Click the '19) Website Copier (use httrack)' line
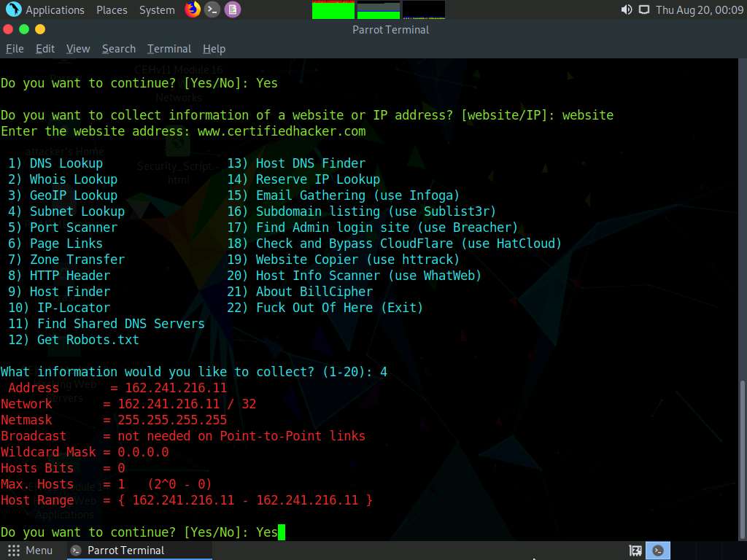Screen dimensions: 747x560 [x=343, y=260]
